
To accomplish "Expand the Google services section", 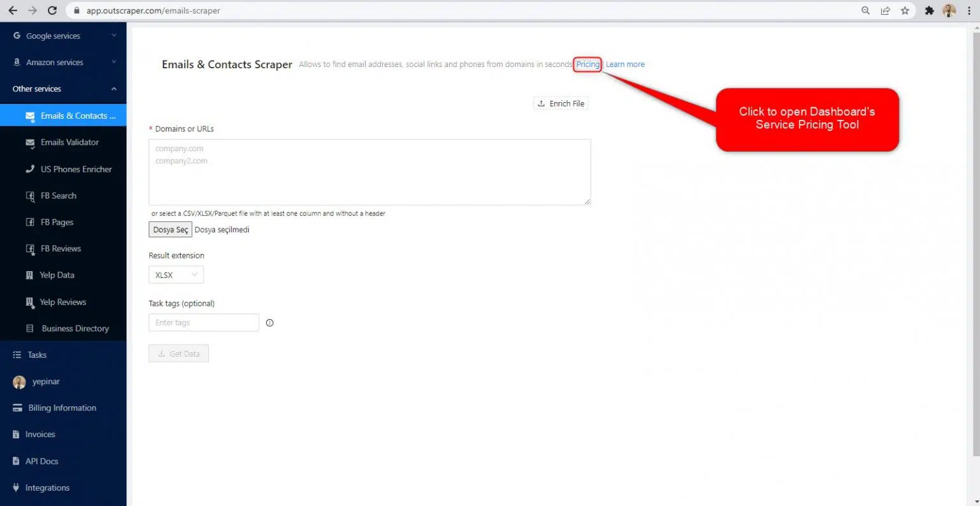I will pos(63,36).
